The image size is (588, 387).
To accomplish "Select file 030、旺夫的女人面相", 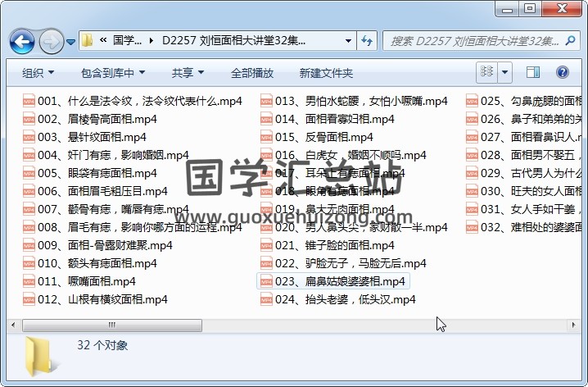I will pos(523,191).
